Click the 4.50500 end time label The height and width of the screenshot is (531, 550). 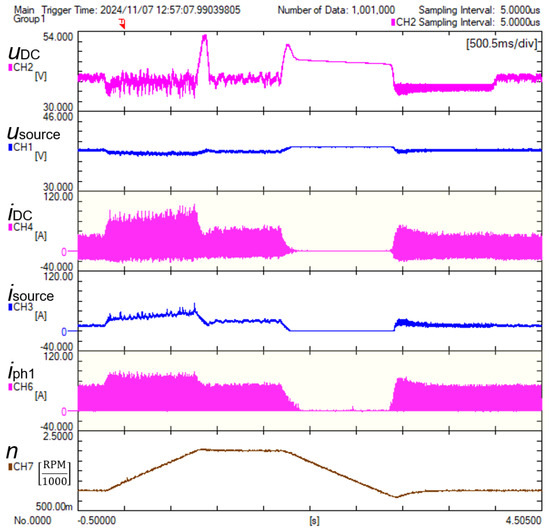pyautogui.click(x=523, y=520)
